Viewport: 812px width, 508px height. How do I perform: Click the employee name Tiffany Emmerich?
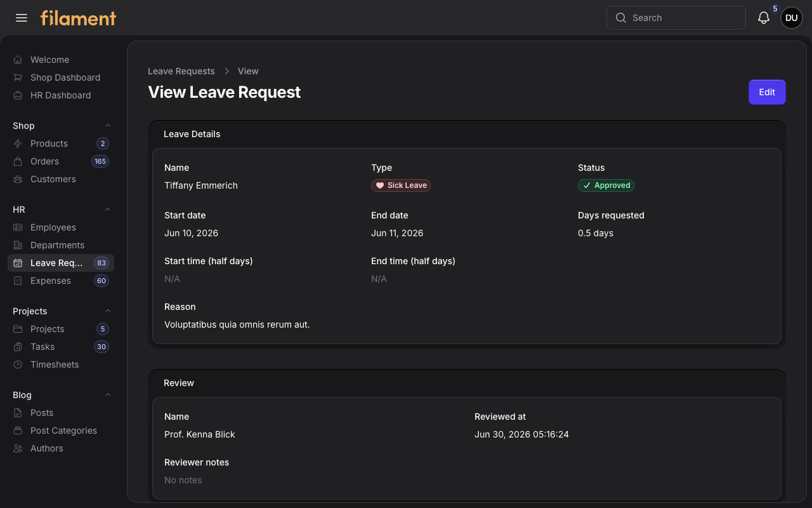tap(201, 185)
